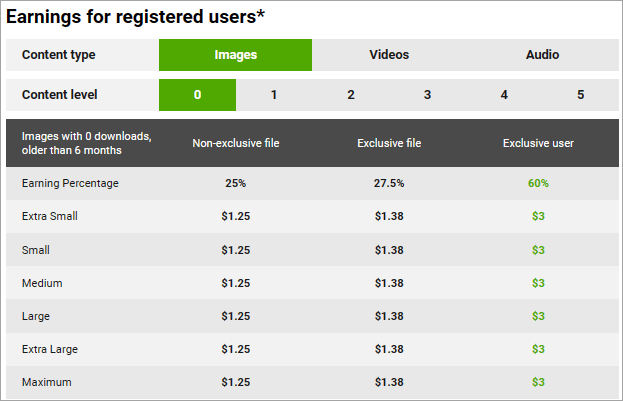Switch to content level 2
The width and height of the screenshot is (623, 401).
click(x=351, y=95)
